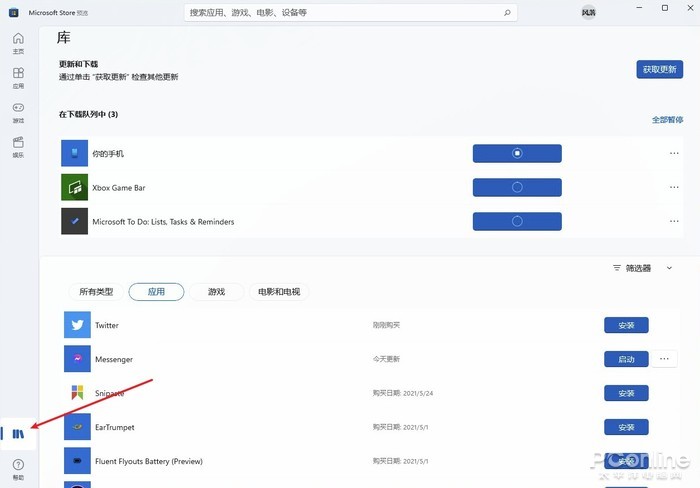
Task: Click the Xbox Game Bar app icon
Action: pos(75,187)
